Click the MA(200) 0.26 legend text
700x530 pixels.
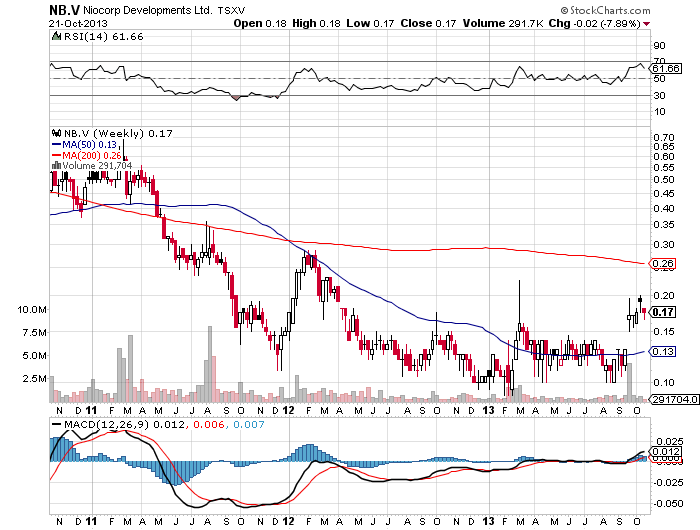point(92,155)
